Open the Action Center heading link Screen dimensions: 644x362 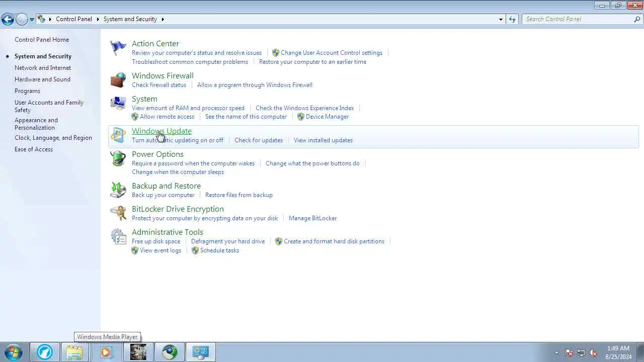pyautogui.click(x=155, y=44)
